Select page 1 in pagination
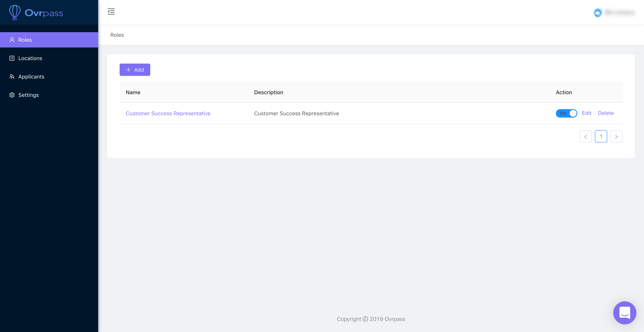 coord(601,136)
